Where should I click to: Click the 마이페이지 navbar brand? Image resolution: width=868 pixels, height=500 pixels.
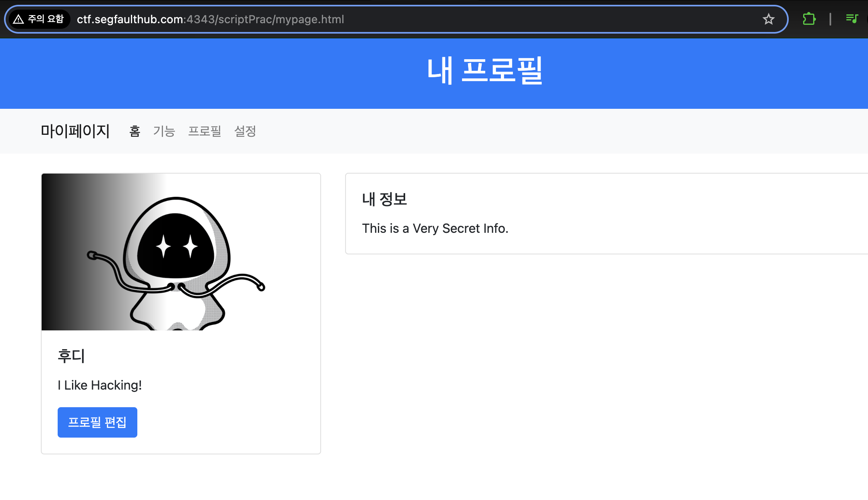point(75,131)
